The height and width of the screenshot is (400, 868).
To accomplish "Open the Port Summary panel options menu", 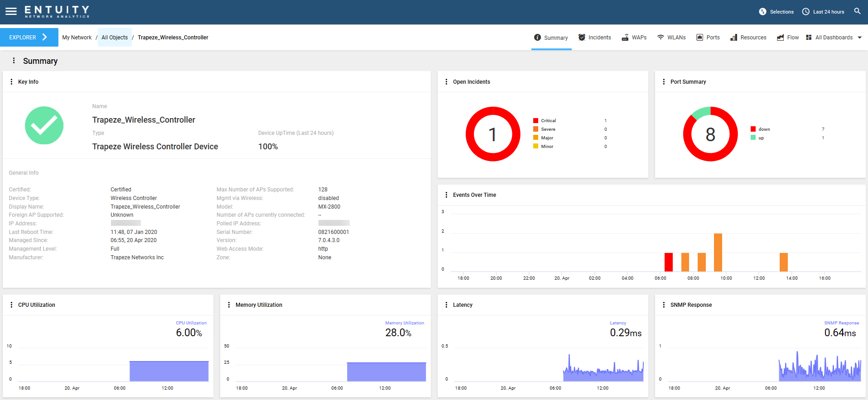I will [664, 82].
